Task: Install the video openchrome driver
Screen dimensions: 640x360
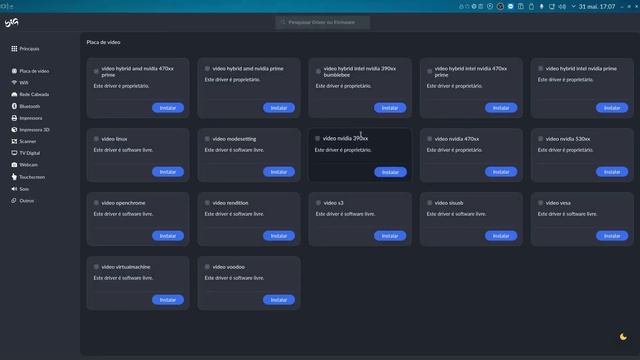Action: pyautogui.click(x=168, y=236)
